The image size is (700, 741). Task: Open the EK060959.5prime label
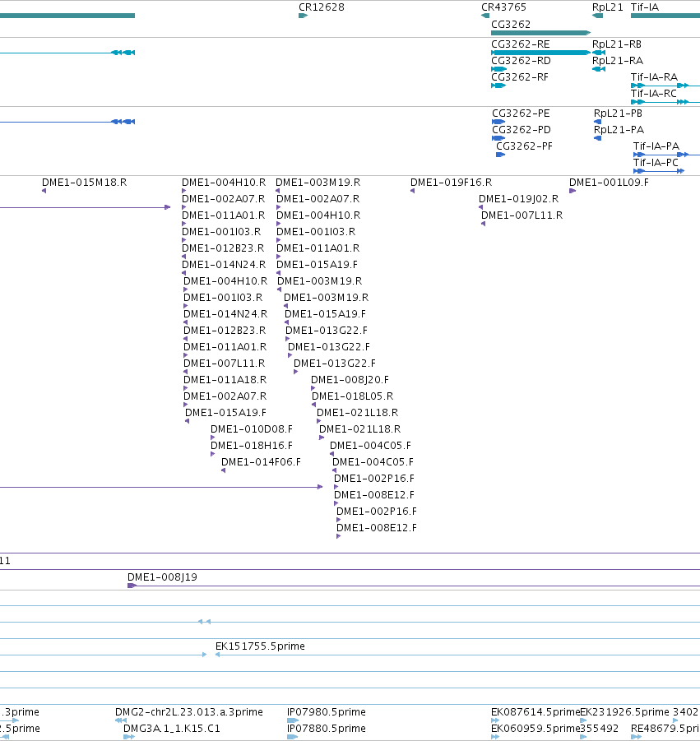(535, 729)
